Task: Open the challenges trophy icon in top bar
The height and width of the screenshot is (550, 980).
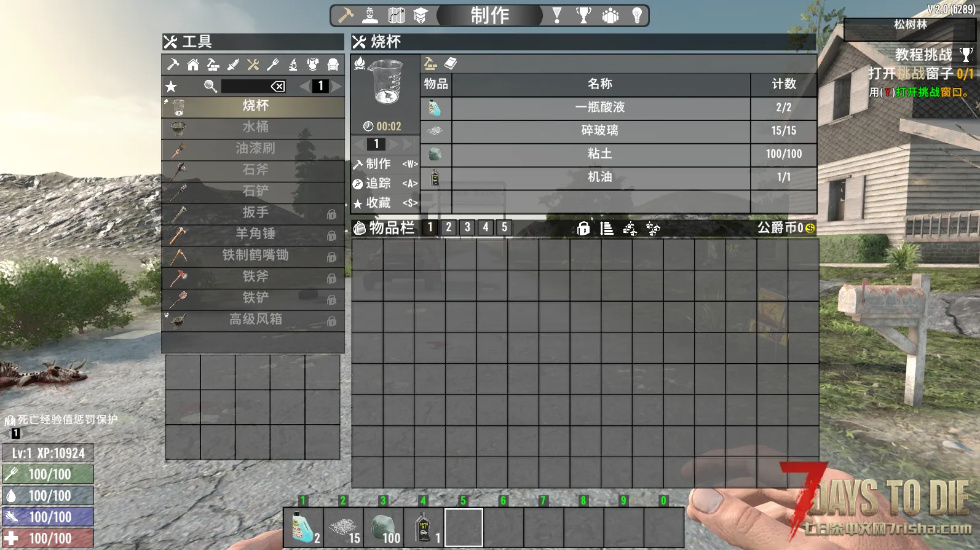Action: click(x=583, y=15)
